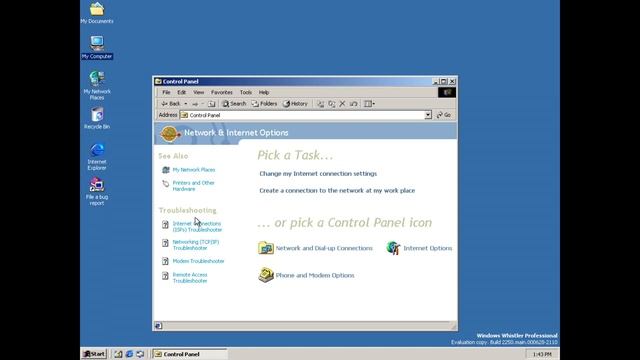
Task: Open the Tools menu
Action: click(246, 93)
